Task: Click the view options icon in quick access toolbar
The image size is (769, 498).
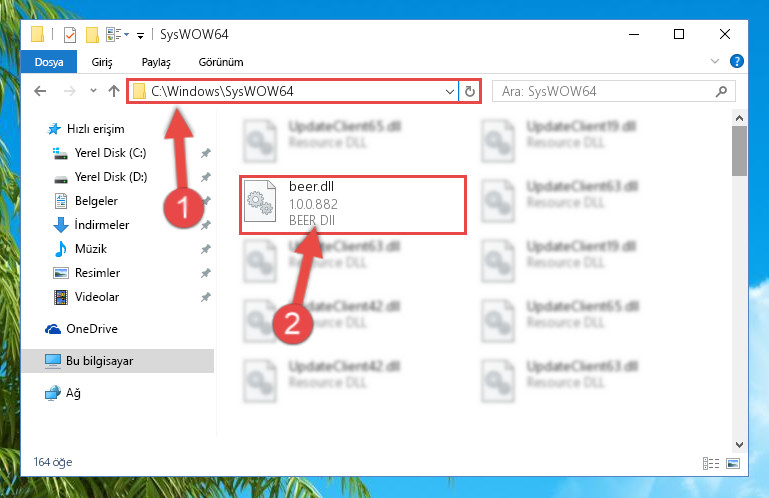Action: coord(117,34)
